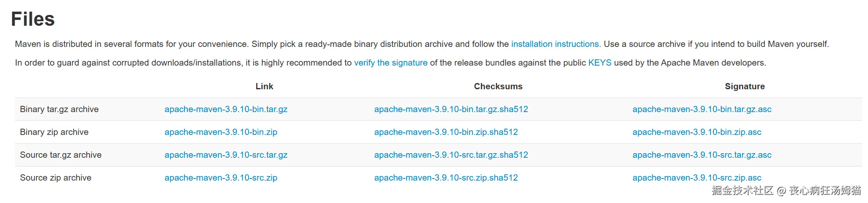868x203 pixels.
Task: Open the src.zip.asc signature link
Action: coord(697,178)
